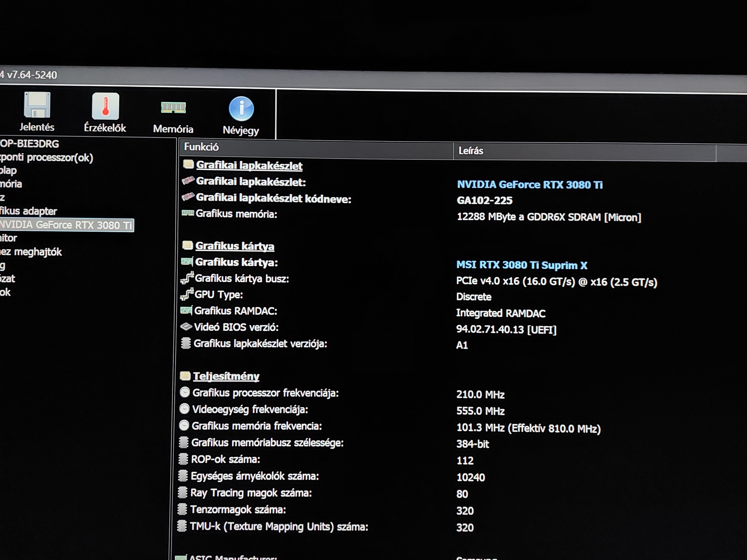Viewport: 747px width, 560px height.
Task: Select the GA102-225 codename value
Action: point(484,201)
